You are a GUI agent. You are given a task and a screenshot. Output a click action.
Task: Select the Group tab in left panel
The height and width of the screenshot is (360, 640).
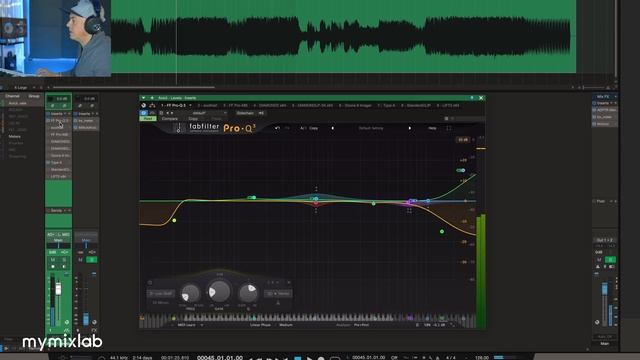pos(34,96)
